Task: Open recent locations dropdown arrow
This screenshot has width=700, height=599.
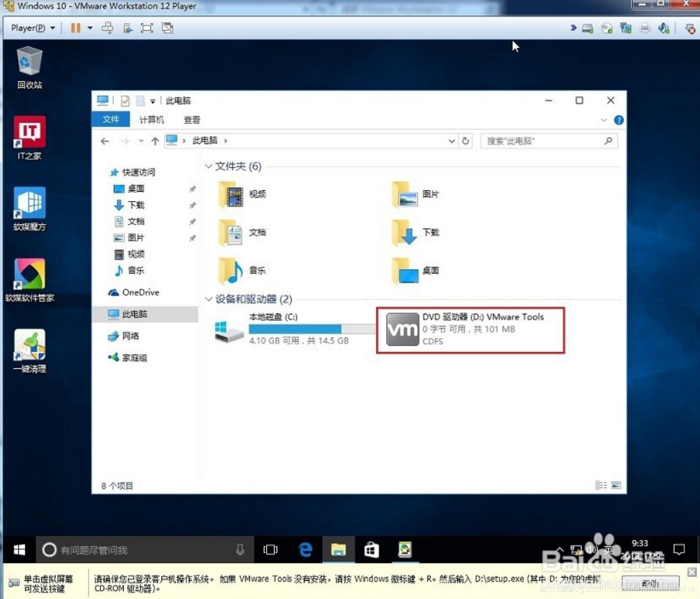Action: click(141, 141)
